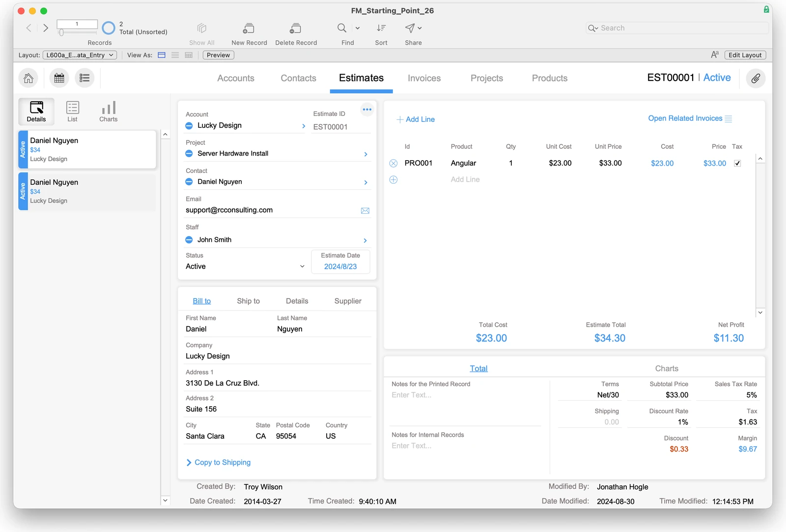Click the email envelope icon

point(365,211)
